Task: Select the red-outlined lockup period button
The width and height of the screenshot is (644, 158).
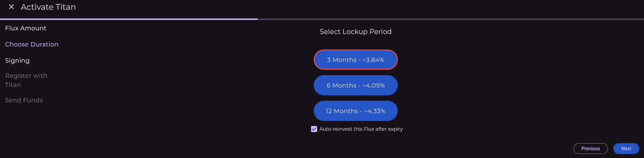Action: 355,60
